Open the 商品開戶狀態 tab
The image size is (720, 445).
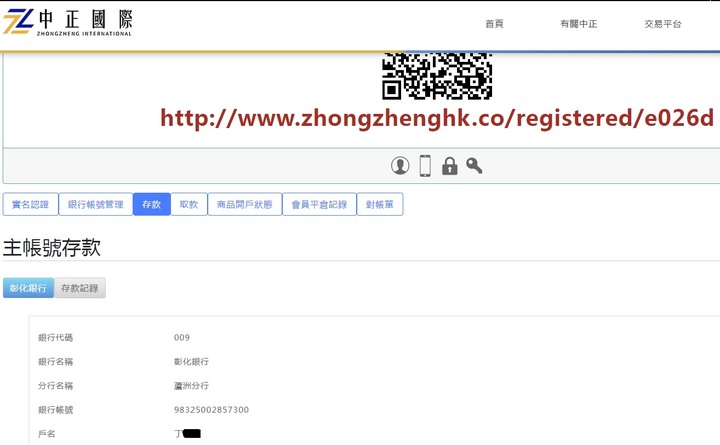pyautogui.click(x=245, y=204)
